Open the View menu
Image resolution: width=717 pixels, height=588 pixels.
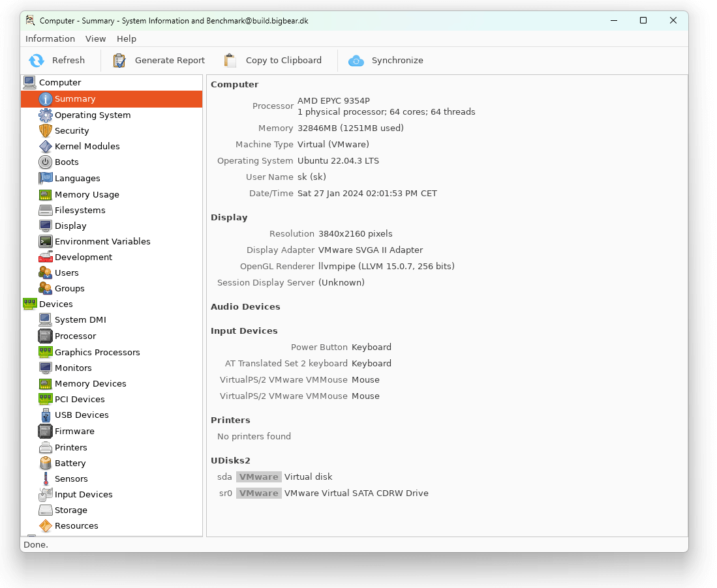95,39
